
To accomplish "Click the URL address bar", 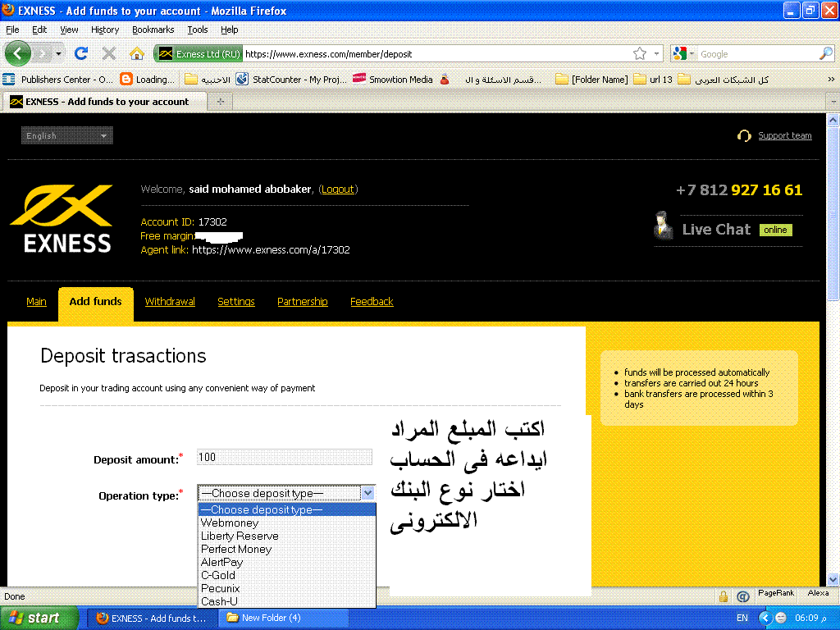I will (x=436, y=54).
